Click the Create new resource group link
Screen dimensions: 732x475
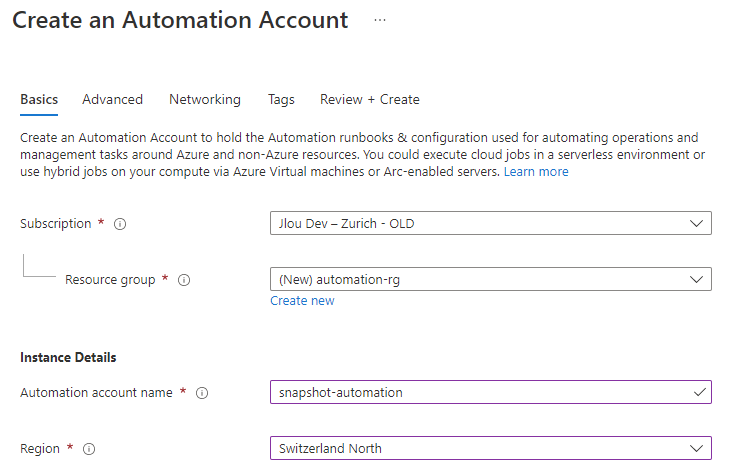[302, 301]
